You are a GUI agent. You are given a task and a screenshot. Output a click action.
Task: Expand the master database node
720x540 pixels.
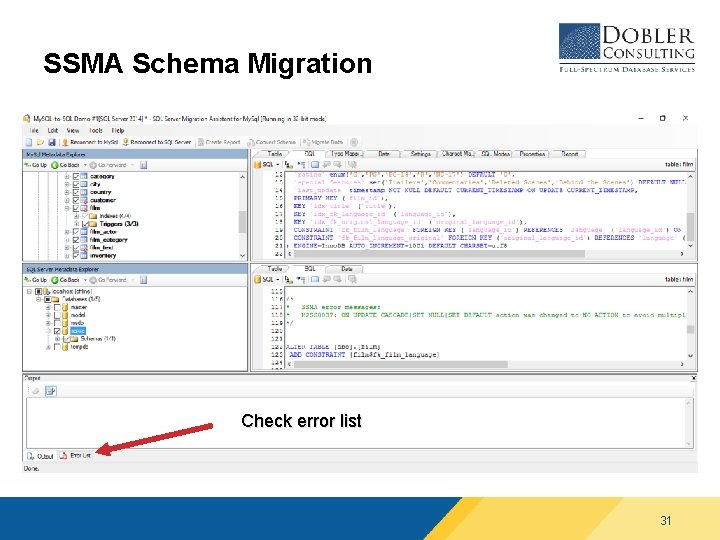coord(48,307)
